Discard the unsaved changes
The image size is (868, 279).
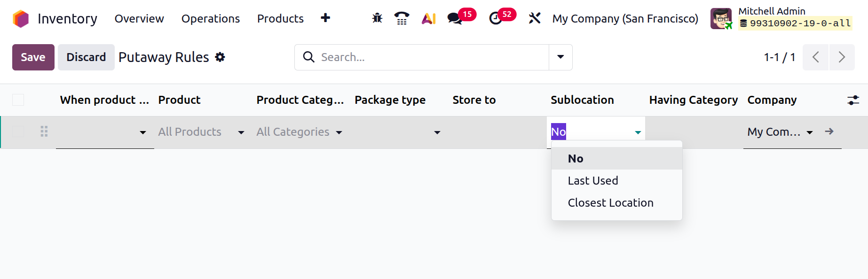click(x=86, y=57)
